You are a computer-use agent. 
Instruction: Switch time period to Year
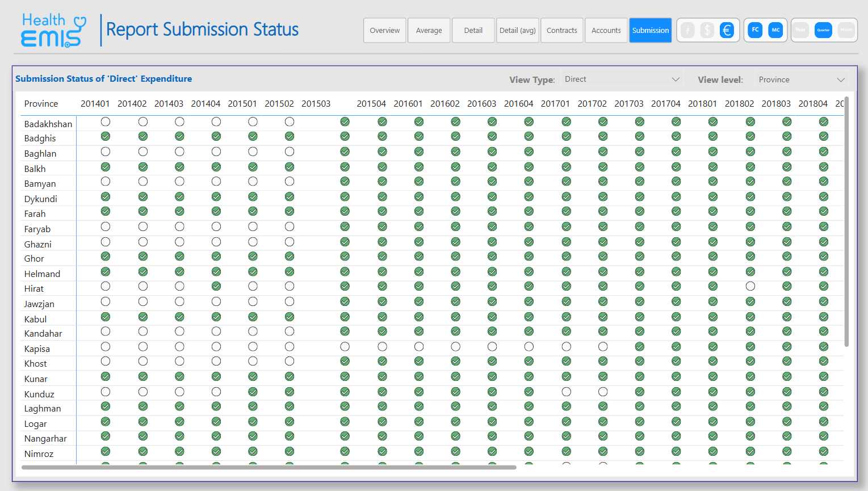click(800, 30)
